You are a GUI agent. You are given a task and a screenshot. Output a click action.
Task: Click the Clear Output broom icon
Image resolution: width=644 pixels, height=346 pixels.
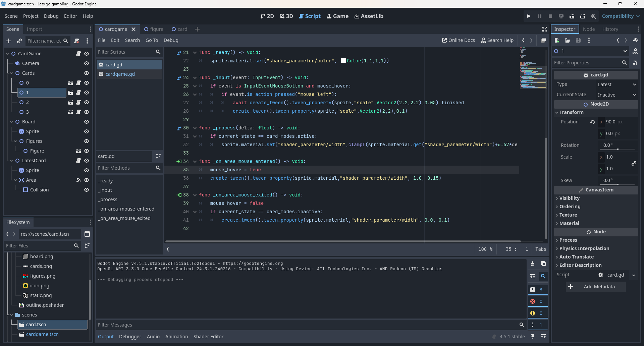point(533,264)
